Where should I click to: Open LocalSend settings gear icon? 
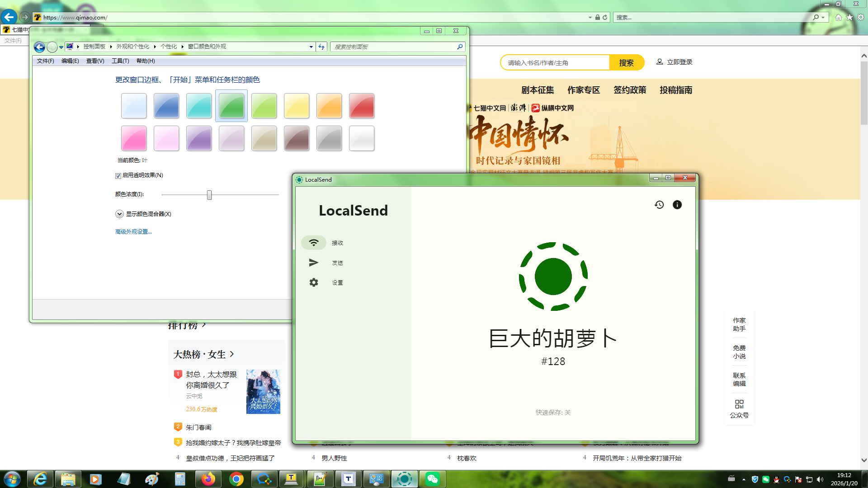[314, 282]
